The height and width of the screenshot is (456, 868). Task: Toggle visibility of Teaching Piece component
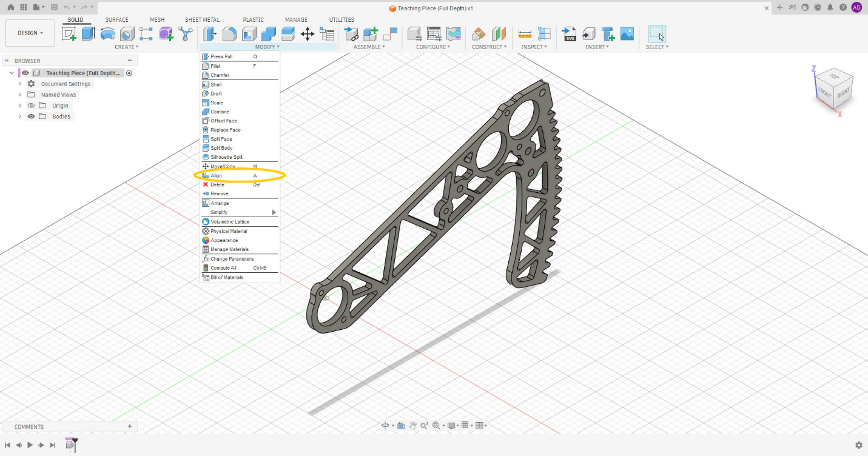pos(25,73)
